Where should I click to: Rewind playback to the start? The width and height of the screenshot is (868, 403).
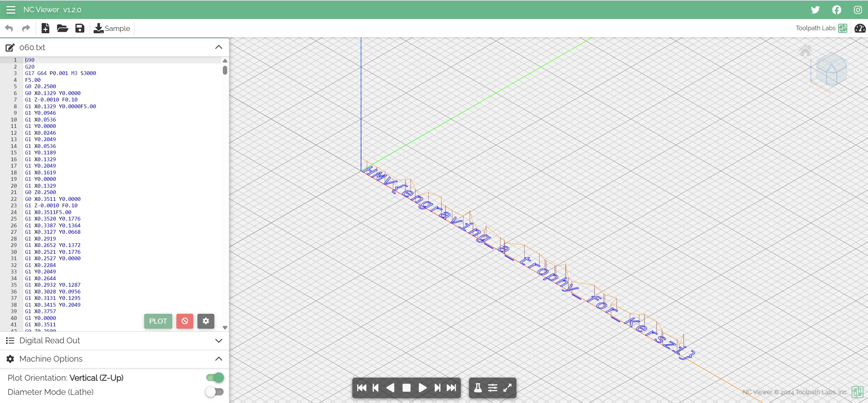362,388
